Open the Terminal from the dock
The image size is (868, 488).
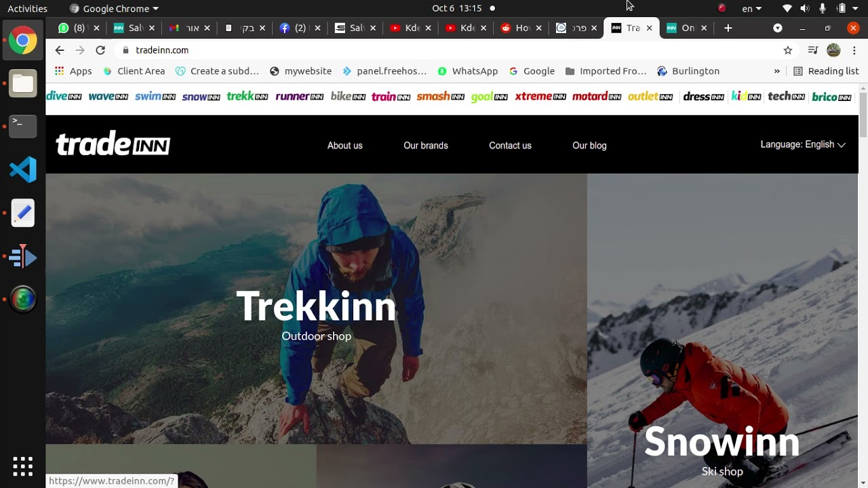pyautogui.click(x=22, y=126)
